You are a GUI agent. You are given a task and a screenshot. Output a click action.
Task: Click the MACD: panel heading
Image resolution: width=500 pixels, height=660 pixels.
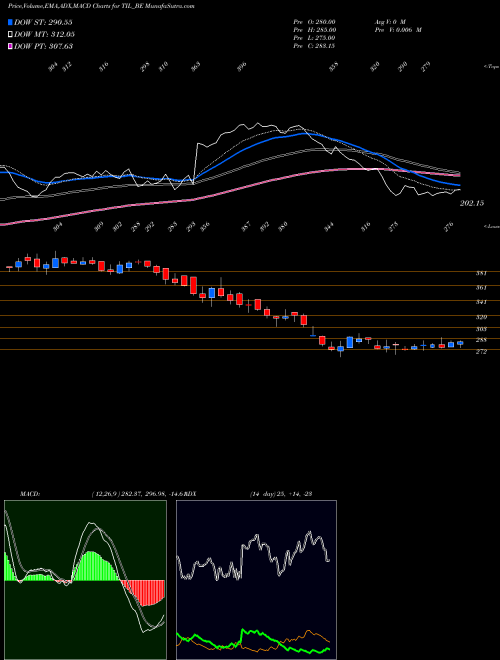pos(30,494)
